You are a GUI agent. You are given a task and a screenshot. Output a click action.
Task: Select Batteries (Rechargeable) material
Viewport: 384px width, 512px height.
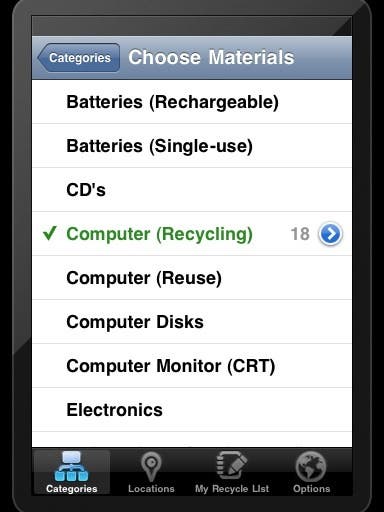[192, 102]
